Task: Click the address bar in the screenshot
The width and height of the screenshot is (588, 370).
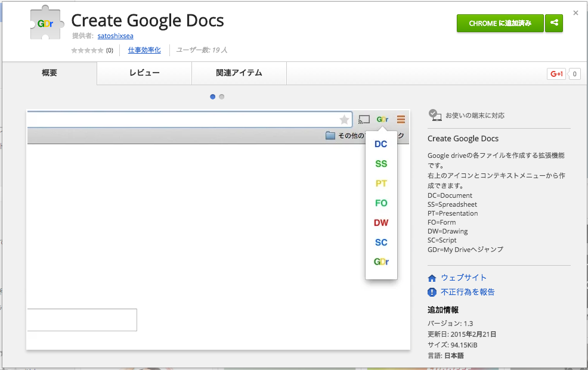Action: click(x=190, y=120)
